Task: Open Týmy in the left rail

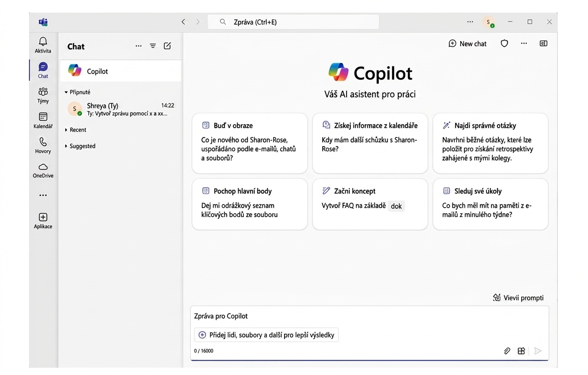Action: coord(43,95)
